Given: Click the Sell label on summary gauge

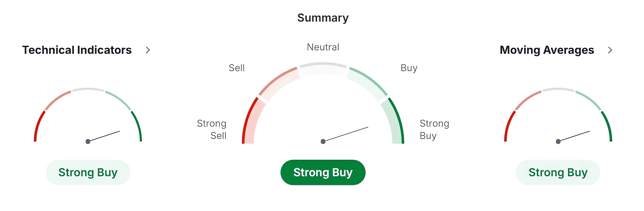Looking at the screenshot, I should 236,68.
